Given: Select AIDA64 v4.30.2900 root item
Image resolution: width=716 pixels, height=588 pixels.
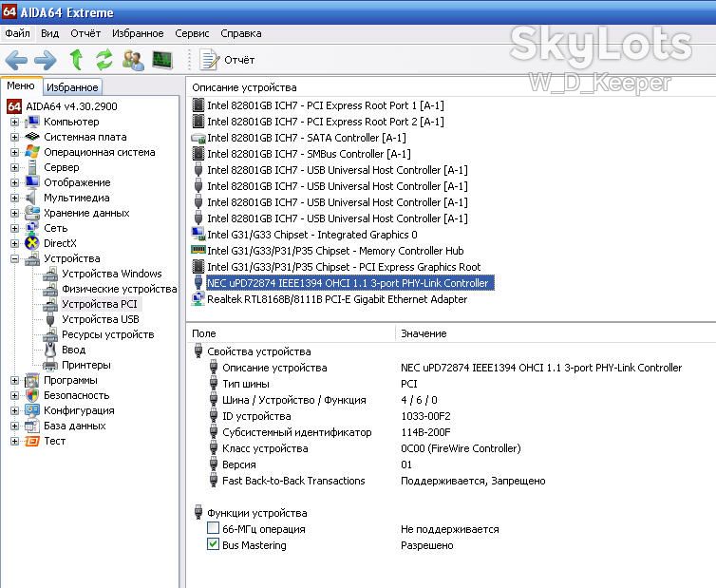Looking at the screenshot, I should pyautogui.click(x=71, y=106).
